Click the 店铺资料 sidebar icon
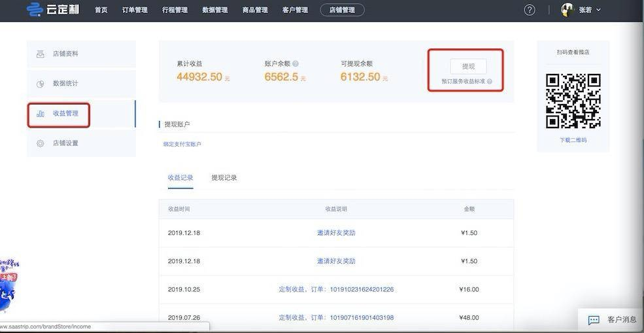 click(x=41, y=54)
